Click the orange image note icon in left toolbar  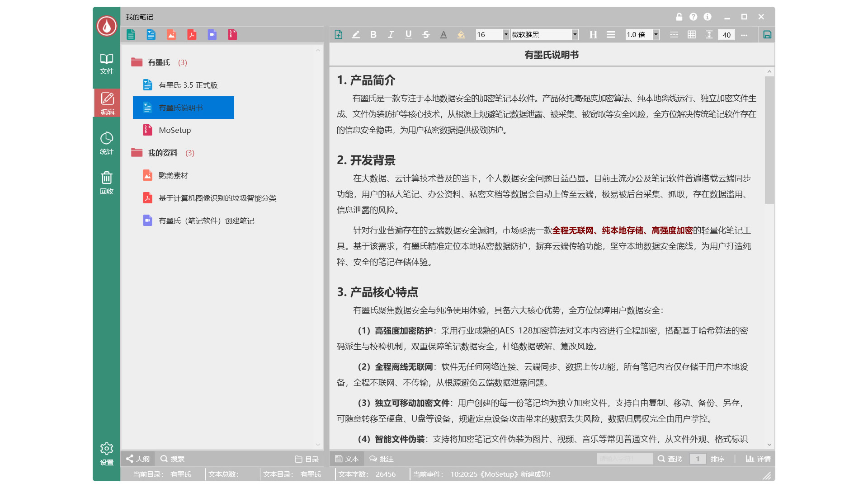(171, 35)
